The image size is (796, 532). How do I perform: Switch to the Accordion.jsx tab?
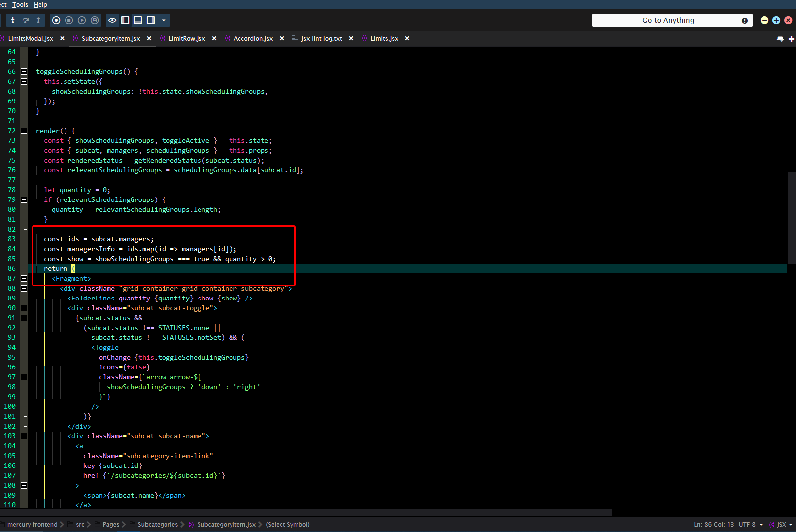point(253,38)
